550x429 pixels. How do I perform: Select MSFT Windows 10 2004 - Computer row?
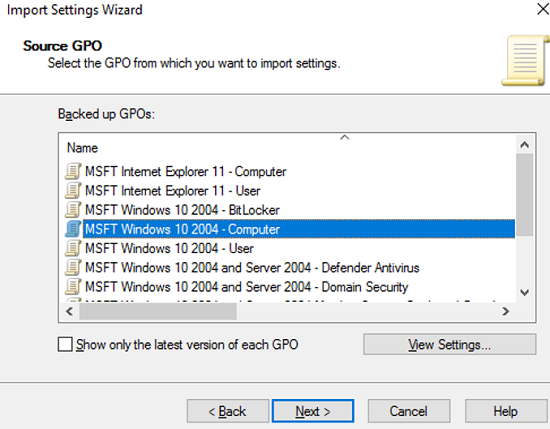click(299, 229)
